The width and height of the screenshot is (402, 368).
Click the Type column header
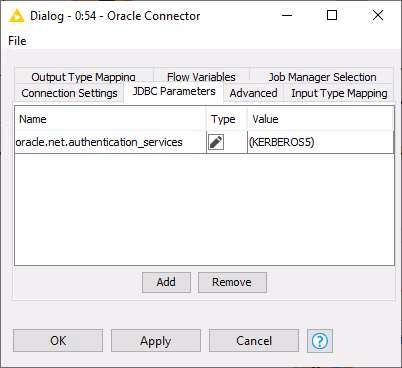coord(227,119)
